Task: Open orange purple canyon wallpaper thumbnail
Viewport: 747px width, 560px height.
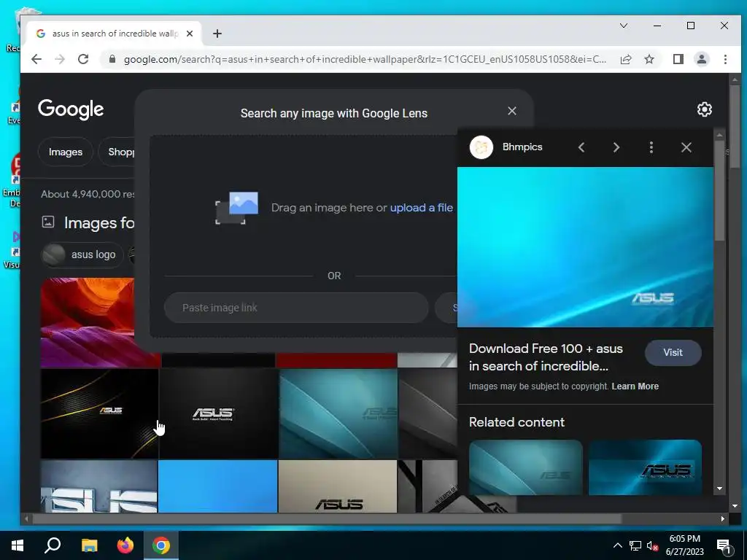Action: coord(88,322)
